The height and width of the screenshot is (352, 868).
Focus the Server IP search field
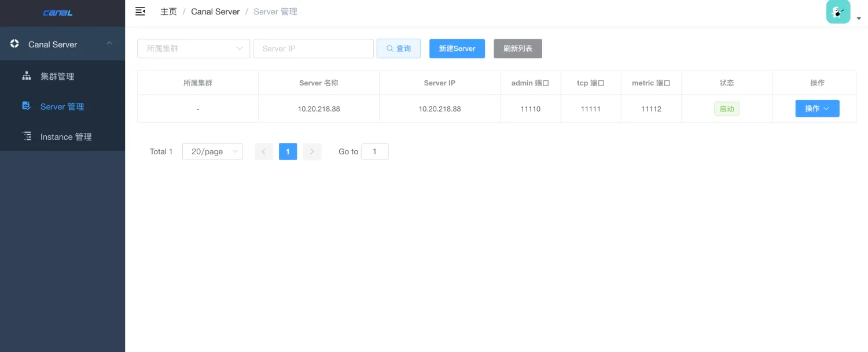point(313,49)
